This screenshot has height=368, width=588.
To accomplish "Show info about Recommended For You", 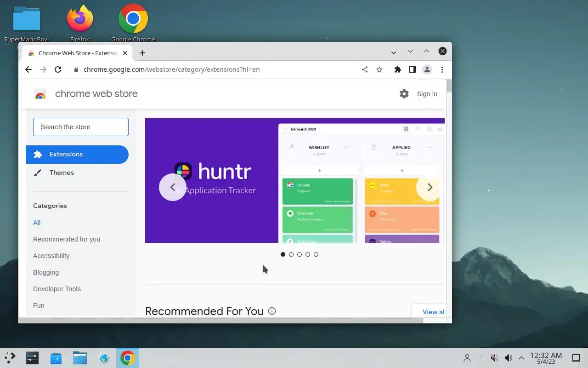I will click(x=272, y=311).
